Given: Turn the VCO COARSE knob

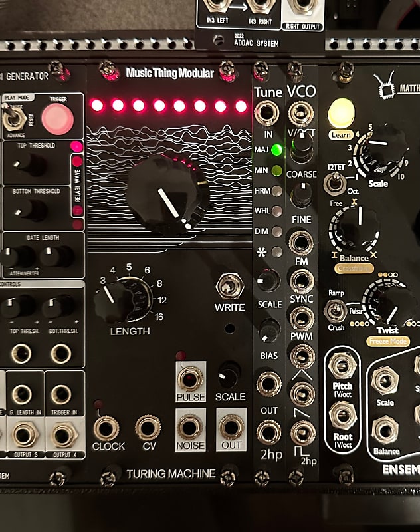Looking at the screenshot, I should 301,147.
